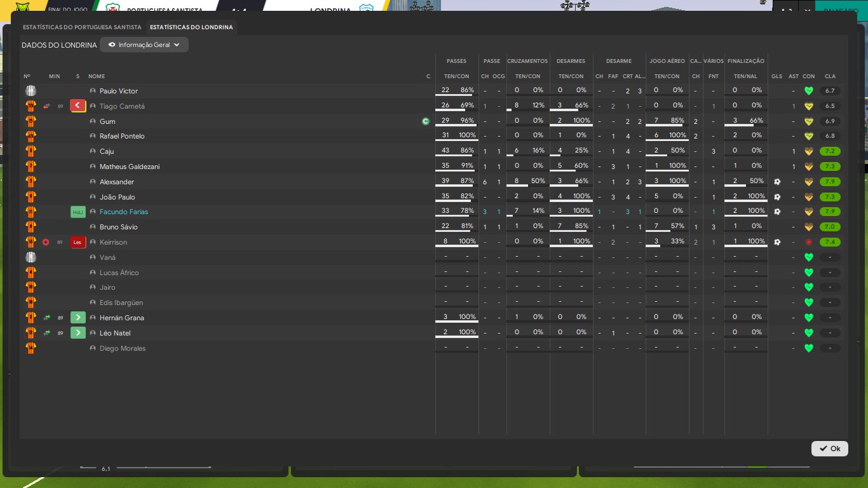Sort by the JOGO AÉREO TEN/CON column
Viewport: 868px width, 488px height.
pos(667,76)
